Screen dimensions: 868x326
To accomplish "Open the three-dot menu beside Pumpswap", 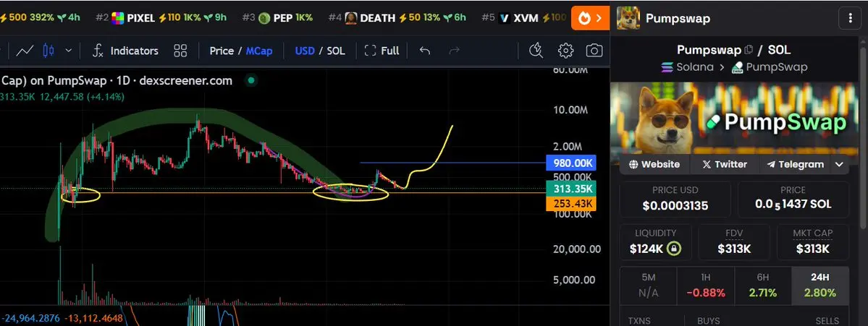I will [x=851, y=18].
